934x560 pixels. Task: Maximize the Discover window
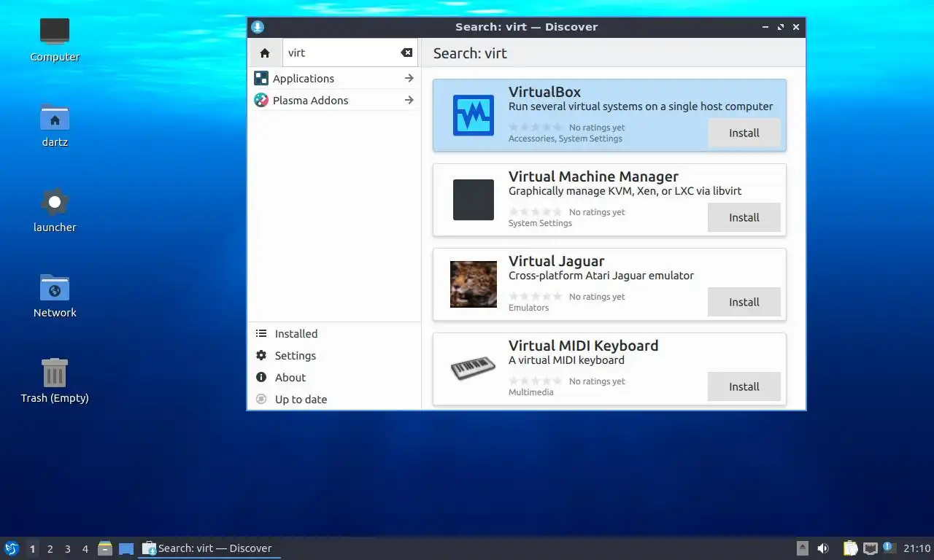pos(781,27)
